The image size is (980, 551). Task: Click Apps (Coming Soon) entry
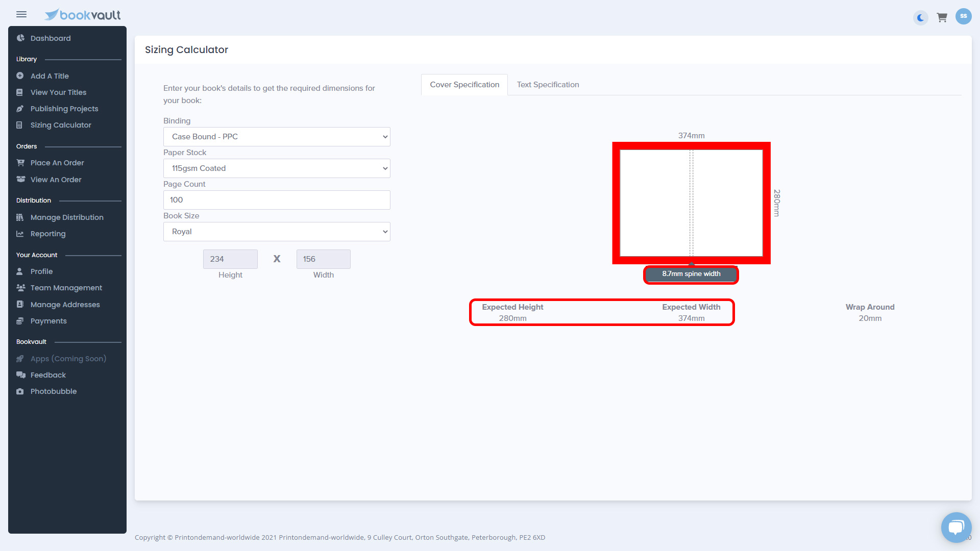67,359
